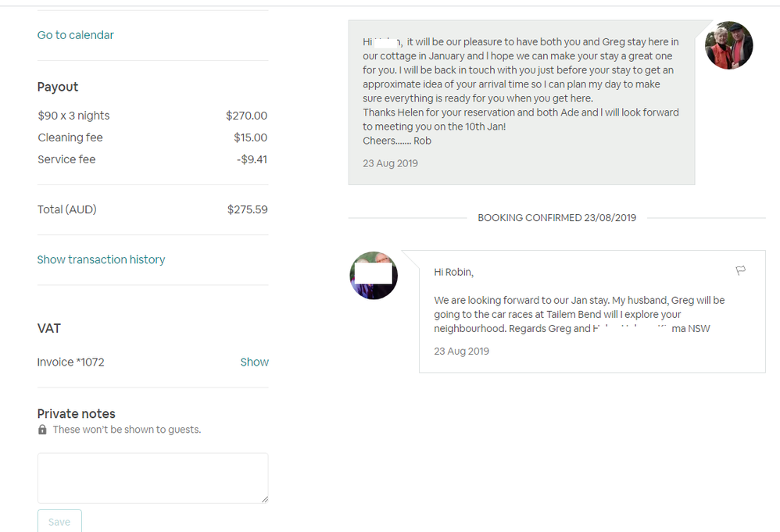Open the Go to calendar link
The width and height of the screenshot is (780, 532).
pyautogui.click(x=76, y=35)
